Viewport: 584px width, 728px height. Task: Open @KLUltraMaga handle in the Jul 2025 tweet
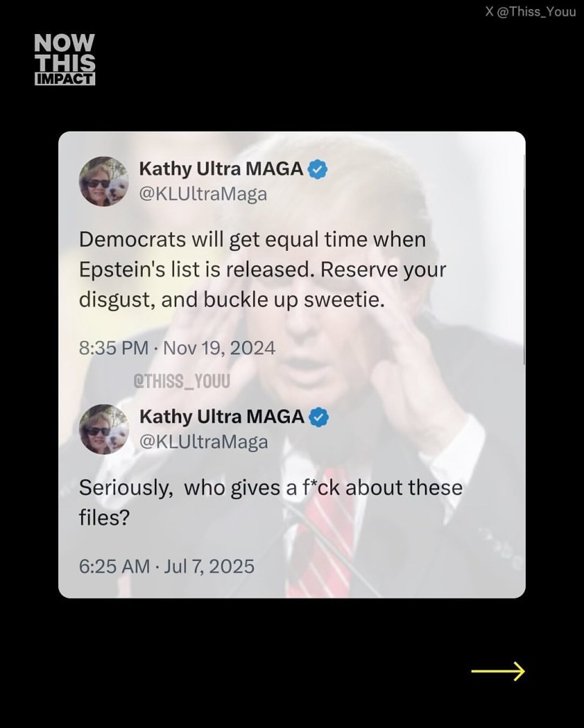click(203, 441)
